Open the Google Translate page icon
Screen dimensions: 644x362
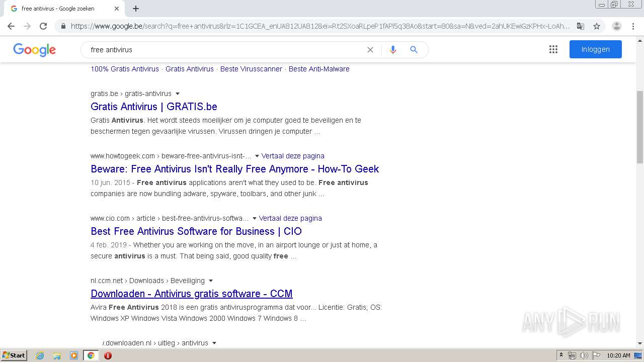tap(580, 26)
